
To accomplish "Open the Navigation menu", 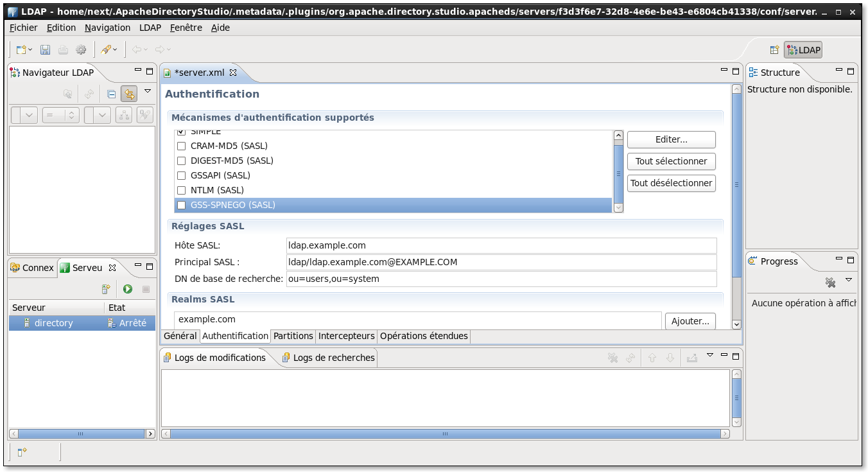I will (107, 28).
